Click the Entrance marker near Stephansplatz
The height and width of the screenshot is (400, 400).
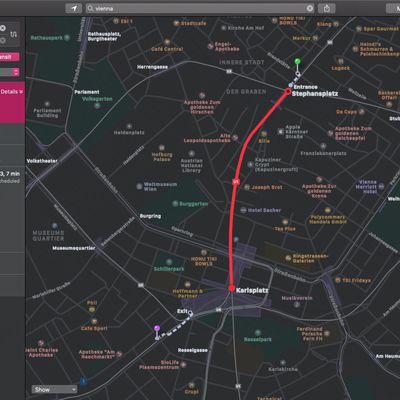[x=291, y=86]
